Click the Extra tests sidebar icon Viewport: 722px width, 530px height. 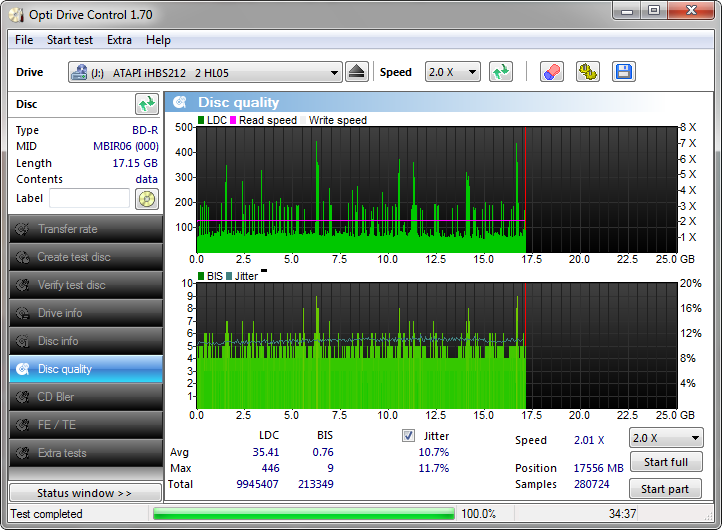pyautogui.click(x=22, y=453)
